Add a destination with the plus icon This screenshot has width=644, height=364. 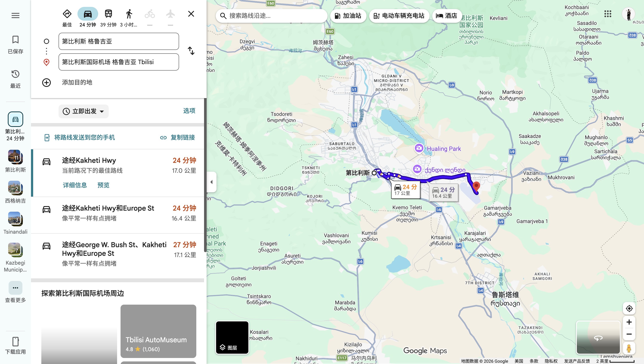pyautogui.click(x=46, y=82)
